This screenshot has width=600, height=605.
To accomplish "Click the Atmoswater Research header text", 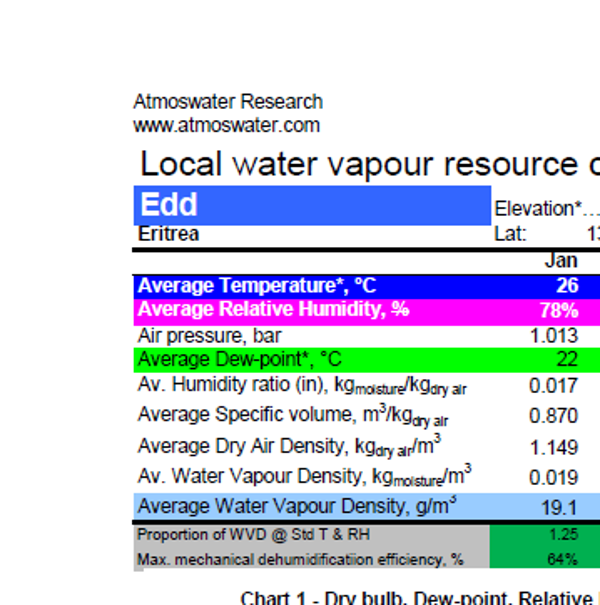I will (x=228, y=102).
